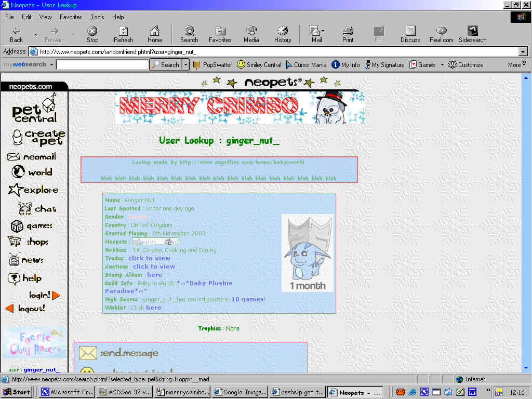Open the Favorites menu
The image size is (532, 399).
click(x=71, y=17)
